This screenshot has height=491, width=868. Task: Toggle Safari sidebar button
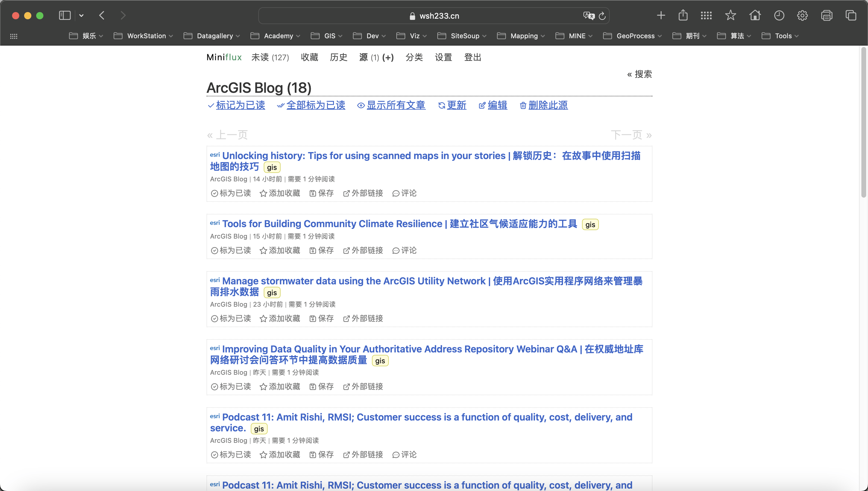[x=64, y=15]
